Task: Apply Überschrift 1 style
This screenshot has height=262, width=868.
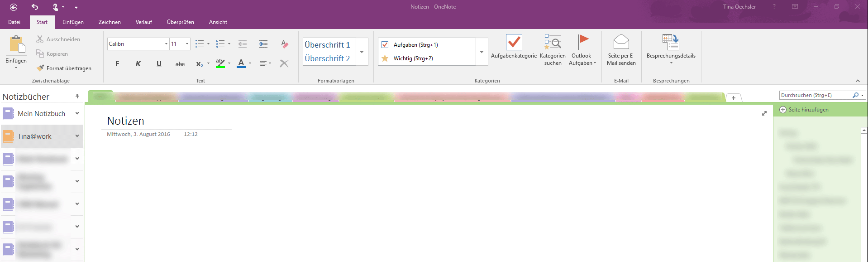Action: tap(328, 45)
